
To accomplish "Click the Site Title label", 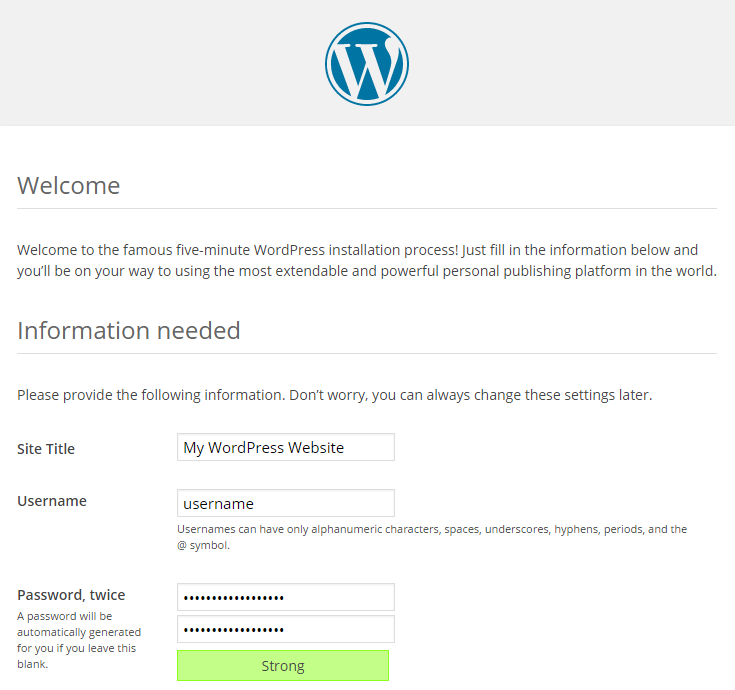I will [x=46, y=449].
